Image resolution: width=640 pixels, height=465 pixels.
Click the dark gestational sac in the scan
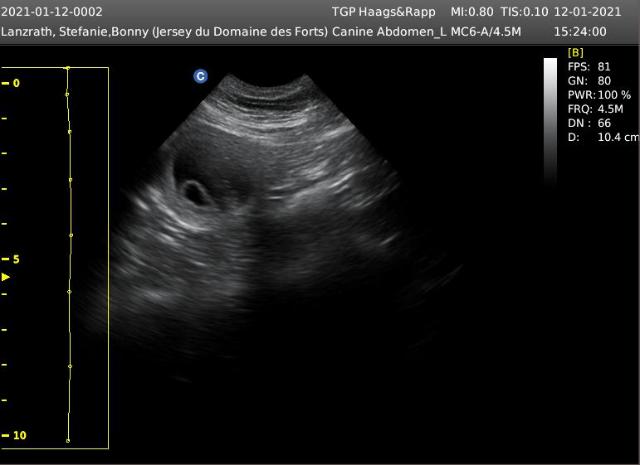tap(193, 190)
